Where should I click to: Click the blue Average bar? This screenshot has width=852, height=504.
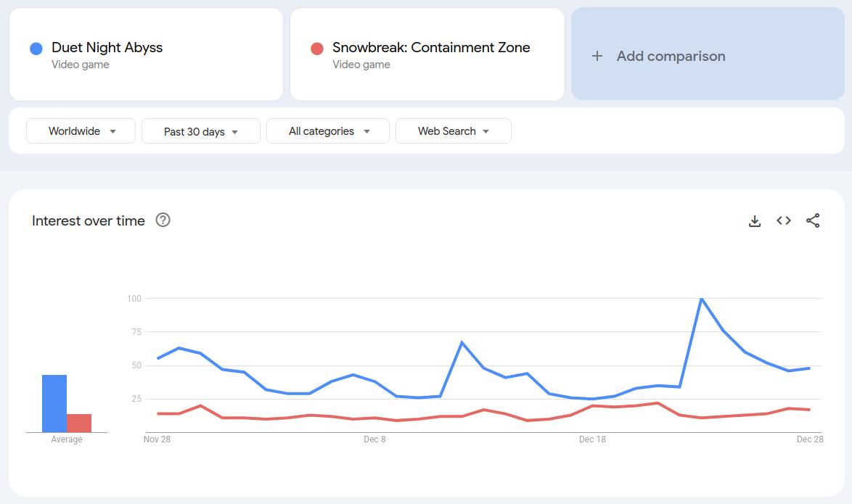54,403
